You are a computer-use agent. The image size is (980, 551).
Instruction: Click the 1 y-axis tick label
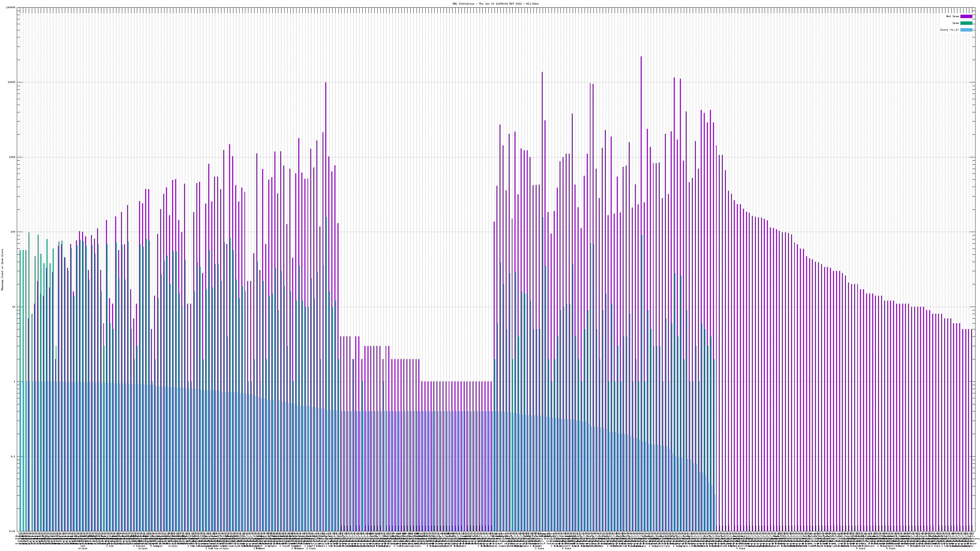[x=15, y=381]
